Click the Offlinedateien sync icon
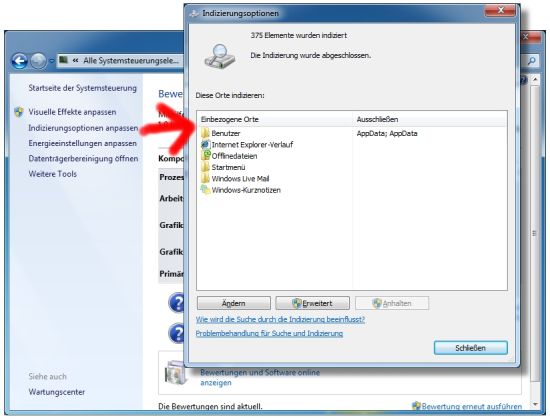This screenshot has width=550, height=420. pyautogui.click(x=205, y=155)
